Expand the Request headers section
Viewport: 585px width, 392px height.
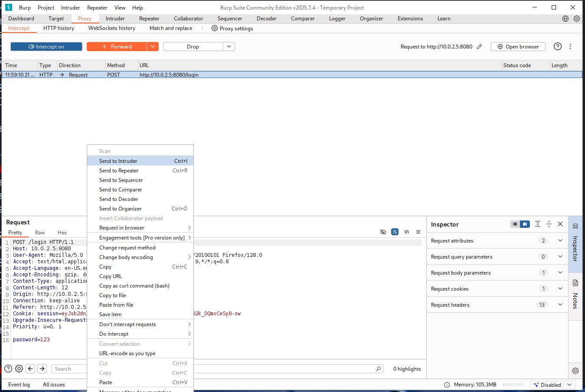click(560, 305)
